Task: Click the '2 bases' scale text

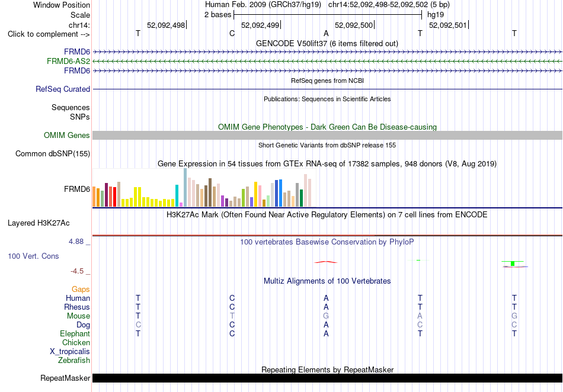Action: click(217, 15)
